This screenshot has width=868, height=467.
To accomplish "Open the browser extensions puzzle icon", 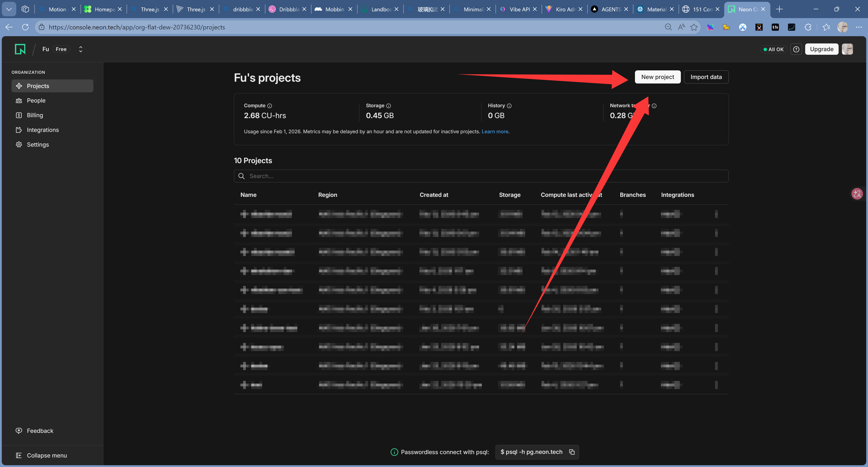I will (808, 27).
